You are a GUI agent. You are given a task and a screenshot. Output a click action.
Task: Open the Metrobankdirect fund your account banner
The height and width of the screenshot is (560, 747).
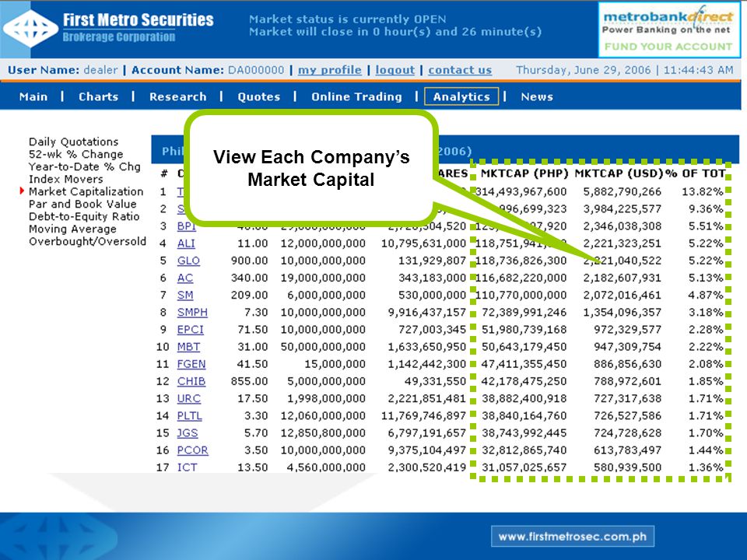pos(669,30)
